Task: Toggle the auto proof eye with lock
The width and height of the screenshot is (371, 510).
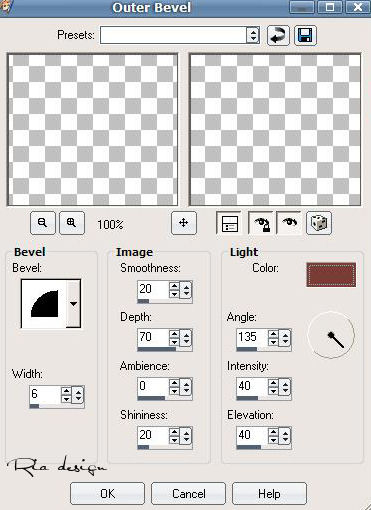Action: (x=262, y=223)
